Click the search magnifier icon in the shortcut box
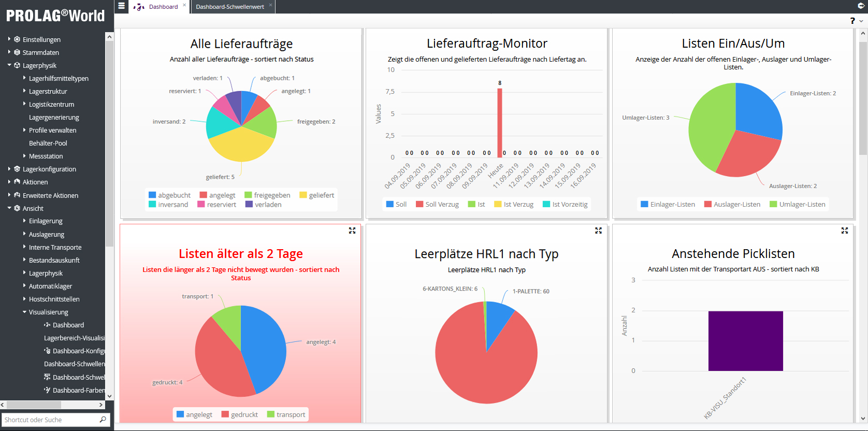The height and width of the screenshot is (431, 868). coord(103,420)
